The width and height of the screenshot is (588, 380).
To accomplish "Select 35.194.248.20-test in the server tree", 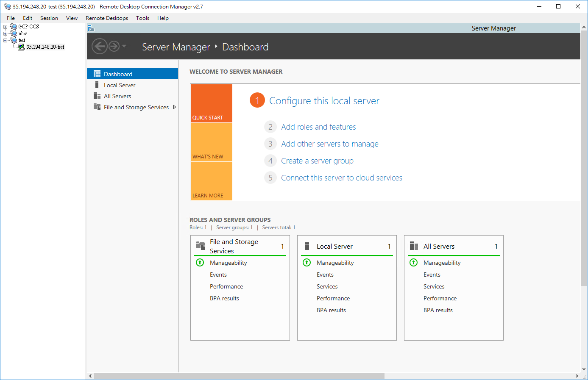I will coord(45,47).
